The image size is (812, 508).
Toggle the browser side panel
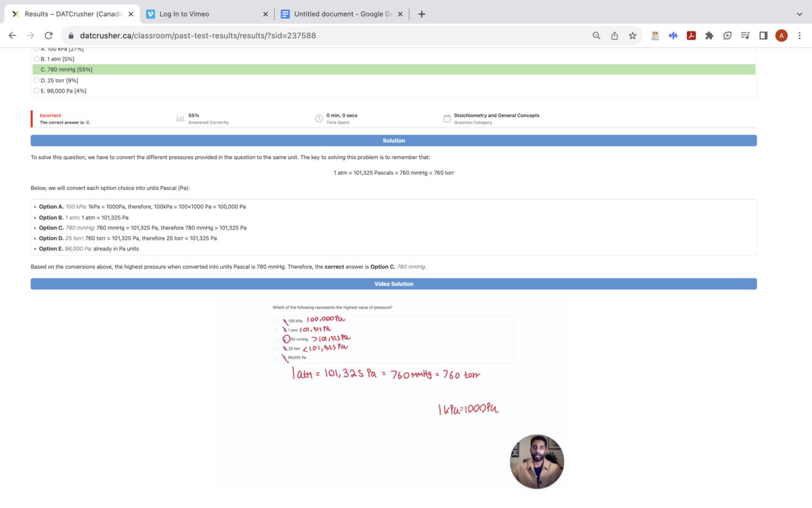763,36
